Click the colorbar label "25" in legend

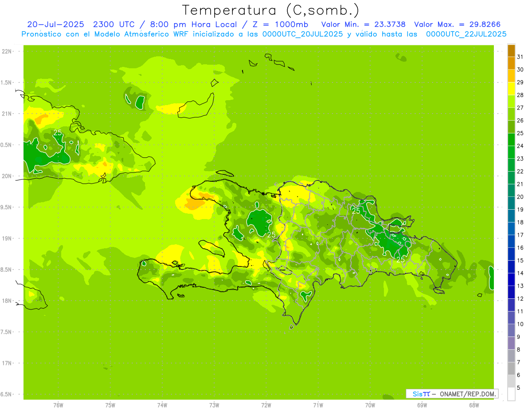(x=520, y=133)
